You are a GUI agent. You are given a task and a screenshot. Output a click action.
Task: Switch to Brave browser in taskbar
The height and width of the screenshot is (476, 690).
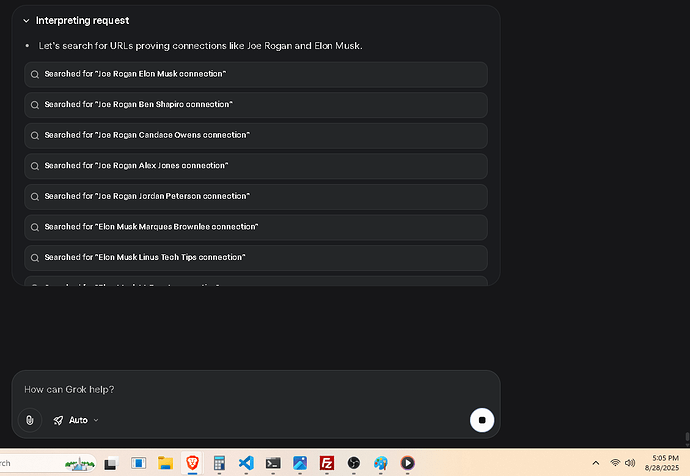[192, 463]
